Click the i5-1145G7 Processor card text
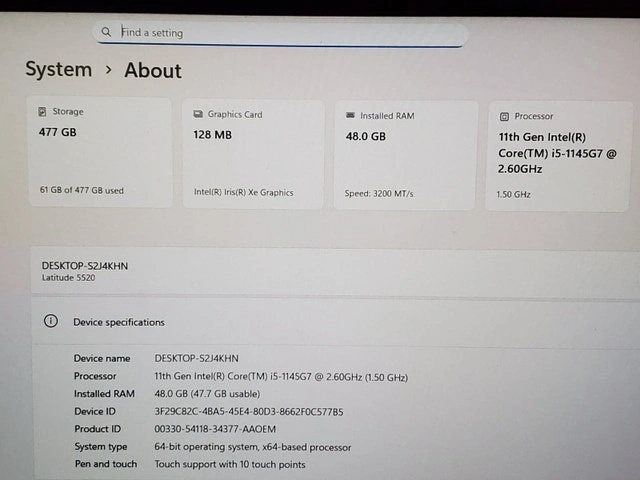The height and width of the screenshot is (480, 640). pyautogui.click(x=557, y=153)
